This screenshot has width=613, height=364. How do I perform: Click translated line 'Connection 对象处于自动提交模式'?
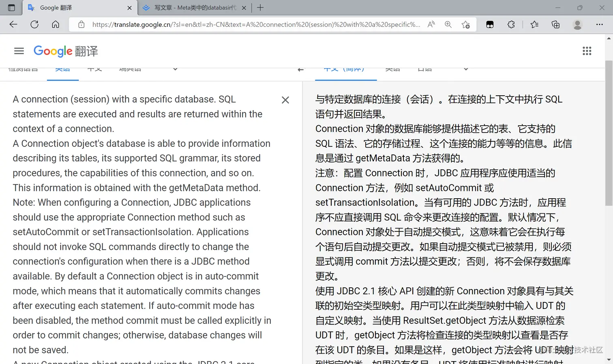pos(440,232)
